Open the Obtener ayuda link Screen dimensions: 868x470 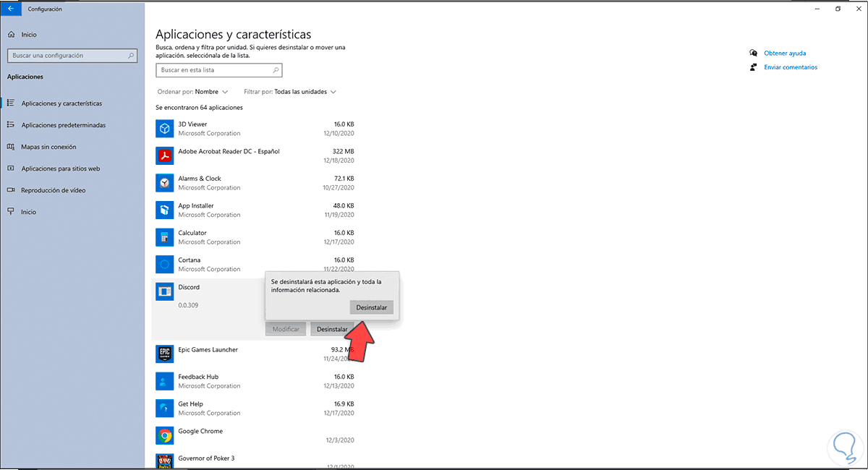coord(785,53)
